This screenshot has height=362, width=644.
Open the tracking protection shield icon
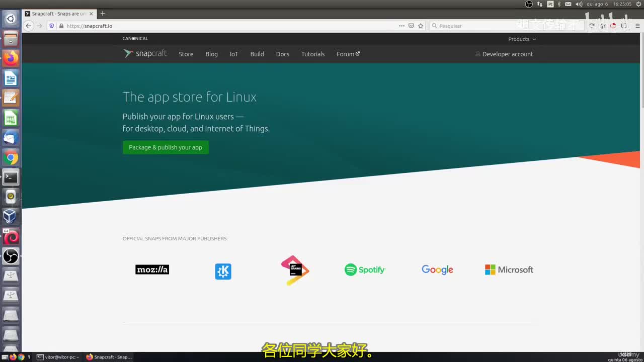coord(51,26)
